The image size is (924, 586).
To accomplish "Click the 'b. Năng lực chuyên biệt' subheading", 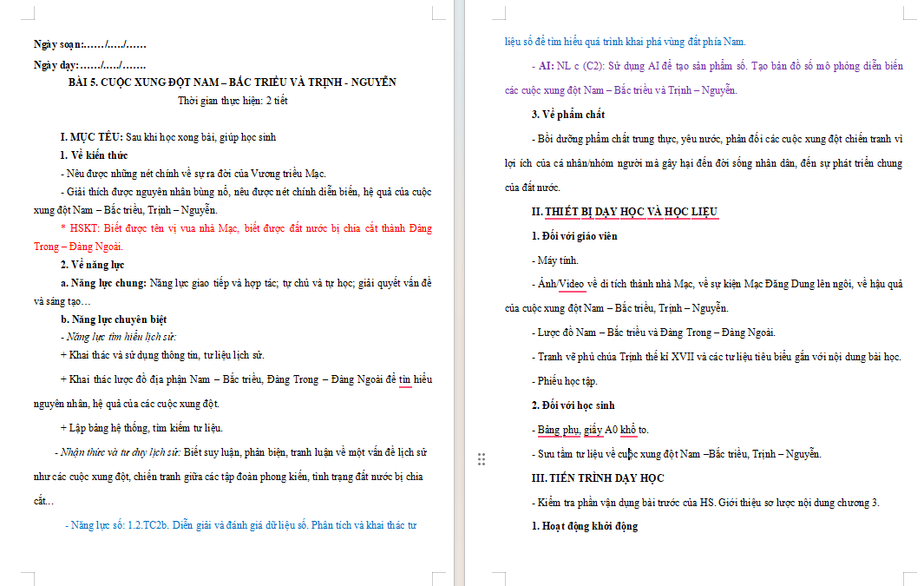I will (x=114, y=319).
